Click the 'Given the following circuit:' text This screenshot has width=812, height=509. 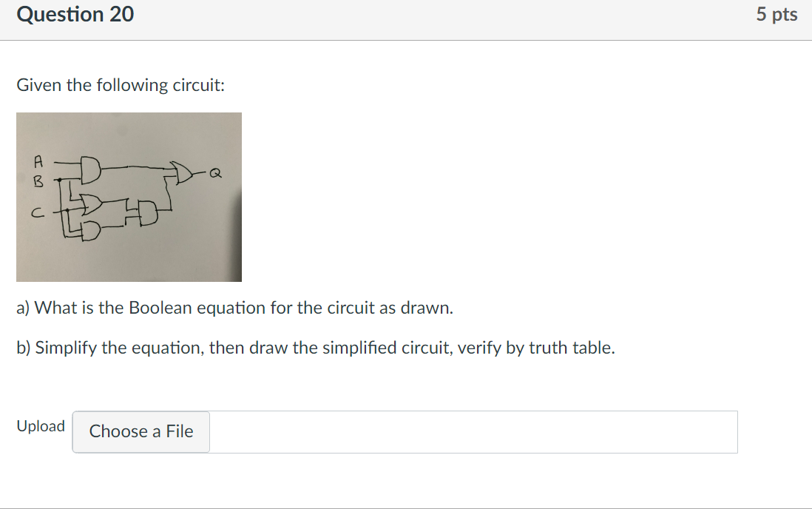click(x=121, y=85)
